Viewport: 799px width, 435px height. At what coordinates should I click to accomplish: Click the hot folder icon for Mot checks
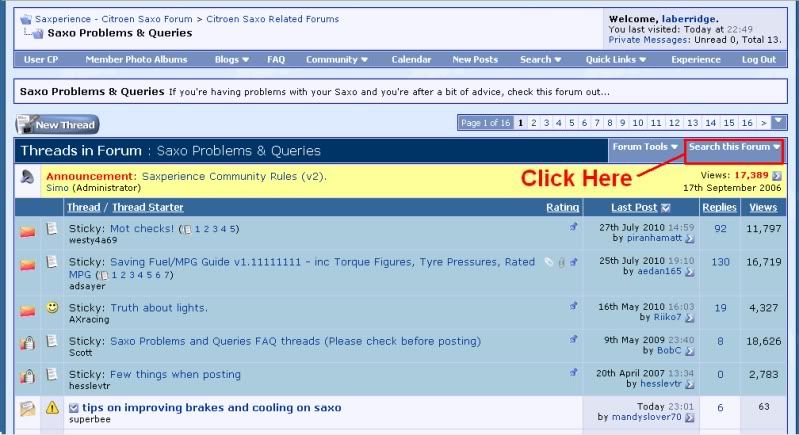(x=28, y=232)
